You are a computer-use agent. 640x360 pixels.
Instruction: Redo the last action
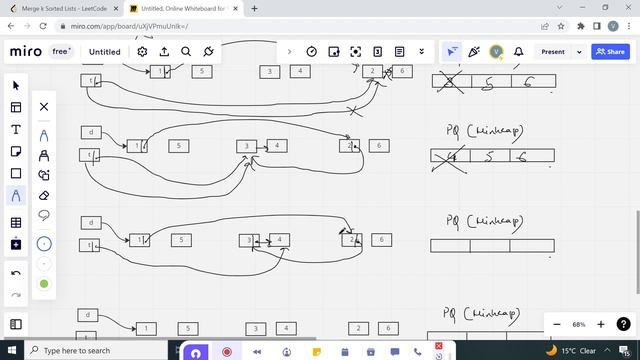click(16, 295)
